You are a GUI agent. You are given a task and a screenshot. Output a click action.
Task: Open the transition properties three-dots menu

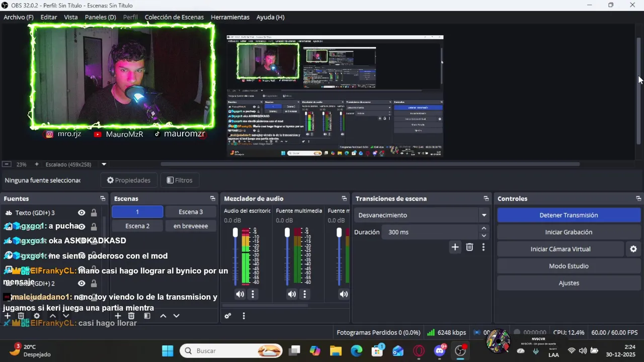click(x=484, y=247)
